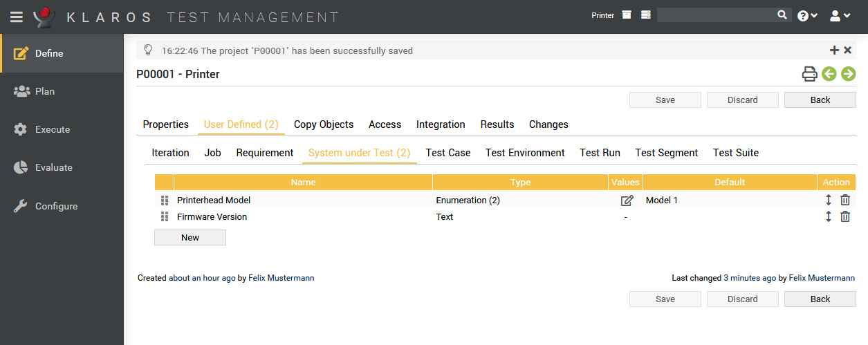Click the top Discard button
Viewport: 868px width, 345px height.
point(743,100)
